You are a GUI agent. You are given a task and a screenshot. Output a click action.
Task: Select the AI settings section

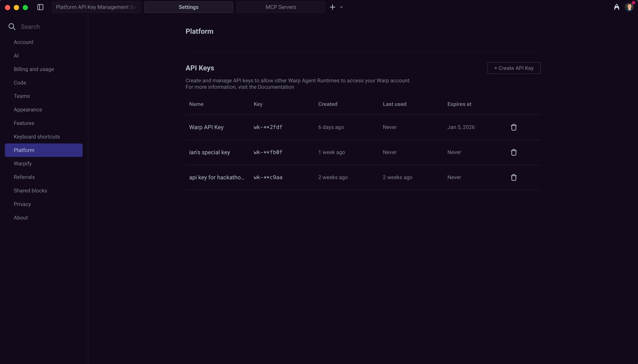(16, 56)
